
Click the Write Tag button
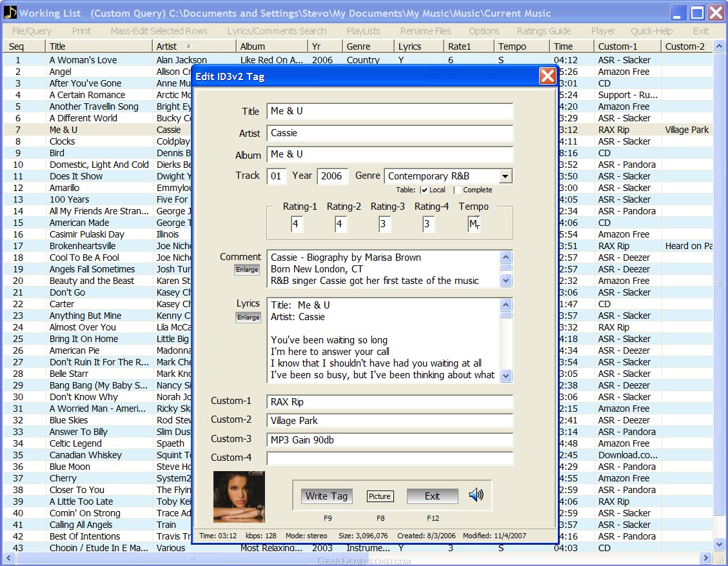click(x=326, y=496)
